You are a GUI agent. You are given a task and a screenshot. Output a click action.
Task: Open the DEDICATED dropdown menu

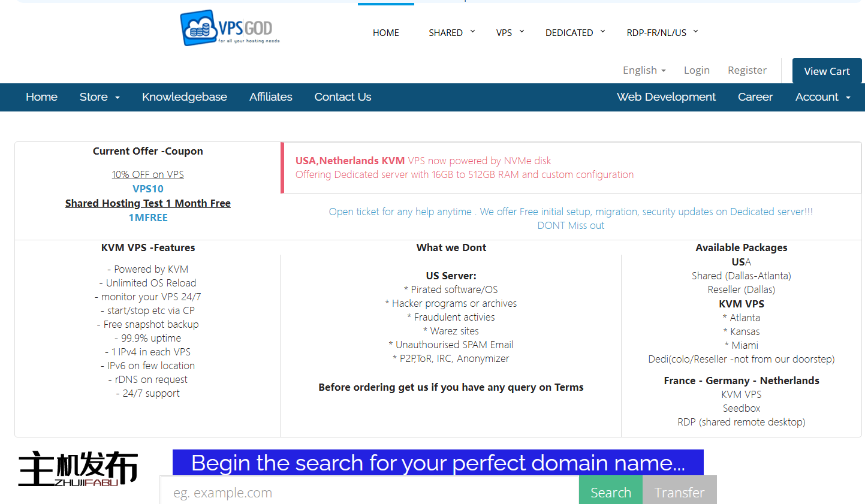pyautogui.click(x=575, y=32)
